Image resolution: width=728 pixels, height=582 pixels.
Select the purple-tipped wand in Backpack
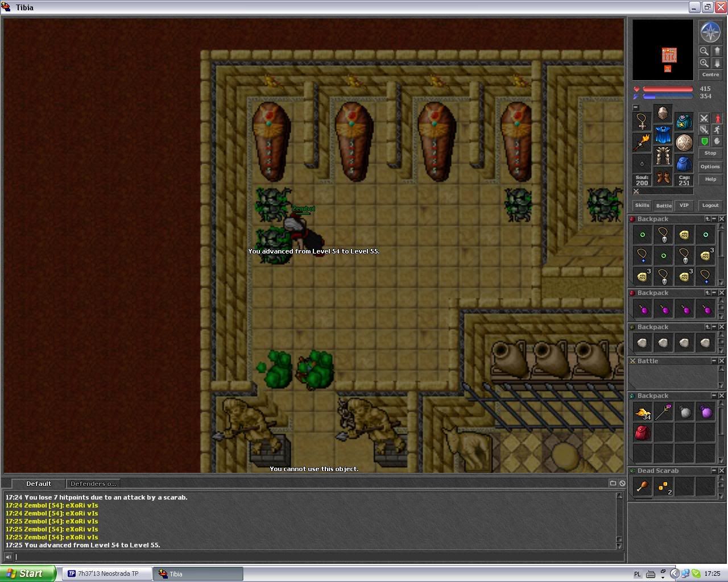click(x=664, y=412)
